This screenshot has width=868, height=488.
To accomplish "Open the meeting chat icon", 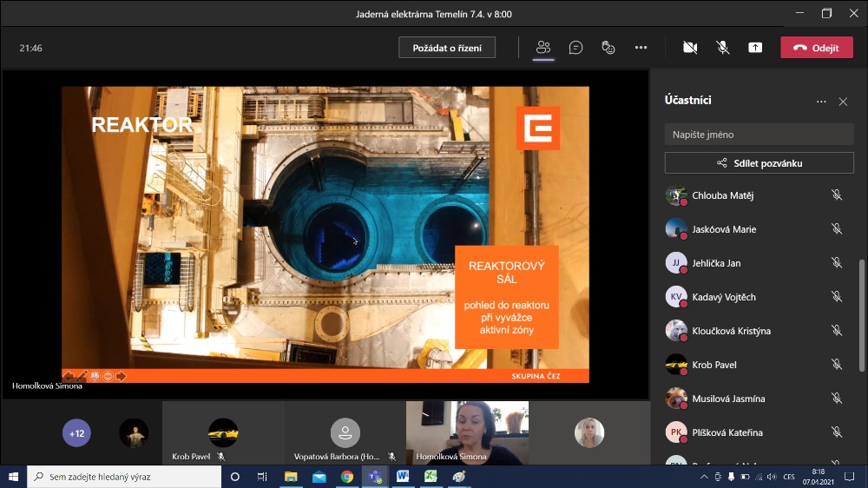I will [575, 48].
